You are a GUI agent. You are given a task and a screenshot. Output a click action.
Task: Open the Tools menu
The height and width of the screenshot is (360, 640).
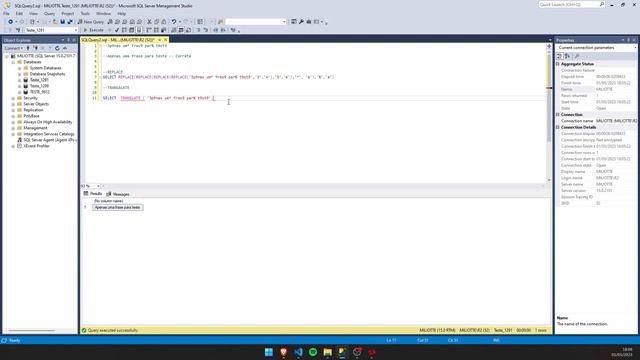[x=85, y=13]
